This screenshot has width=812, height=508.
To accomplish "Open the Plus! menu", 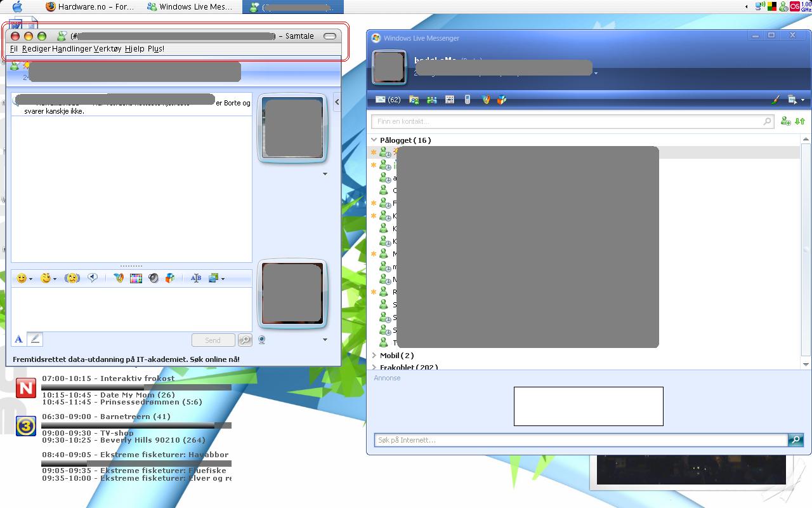I will [x=156, y=49].
